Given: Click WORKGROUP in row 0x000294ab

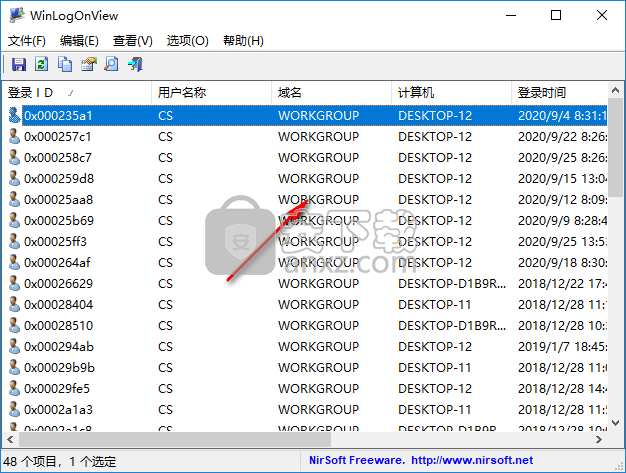Looking at the screenshot, I should click(319, 346).
